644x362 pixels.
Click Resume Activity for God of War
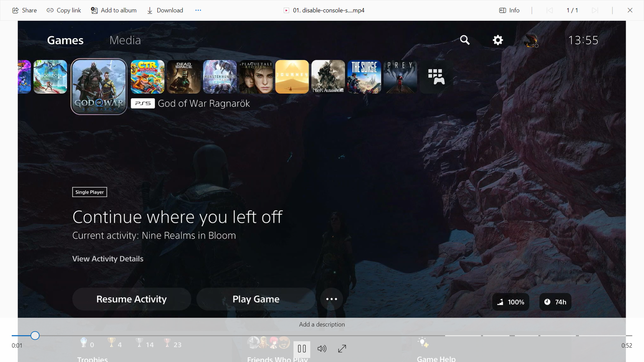pyautogui.click(x=132, y=299)
